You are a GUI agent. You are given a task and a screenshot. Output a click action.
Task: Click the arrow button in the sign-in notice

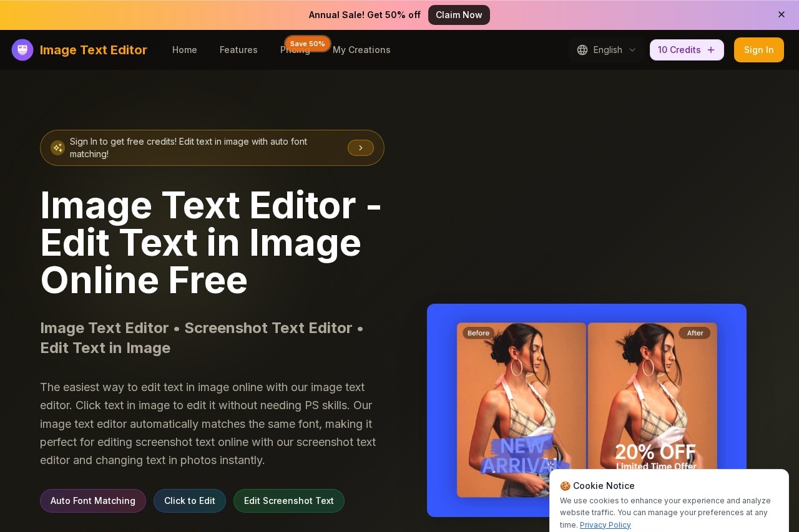click(x=361, y=148)
